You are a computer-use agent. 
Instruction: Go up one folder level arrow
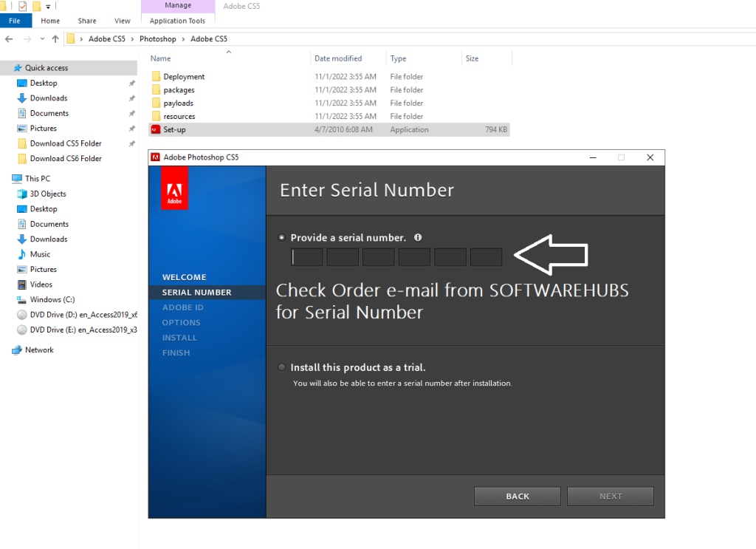click(x=55, y=39)
